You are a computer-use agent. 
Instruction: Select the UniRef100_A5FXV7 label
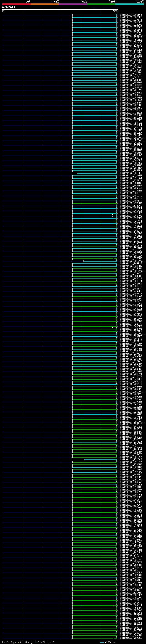pos(131,294)
